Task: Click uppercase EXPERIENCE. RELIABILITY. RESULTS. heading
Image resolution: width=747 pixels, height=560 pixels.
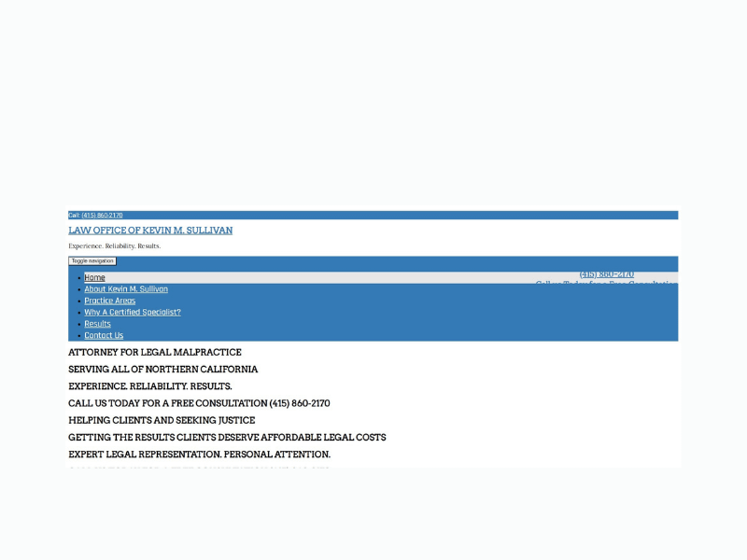Action: point(150,386)
